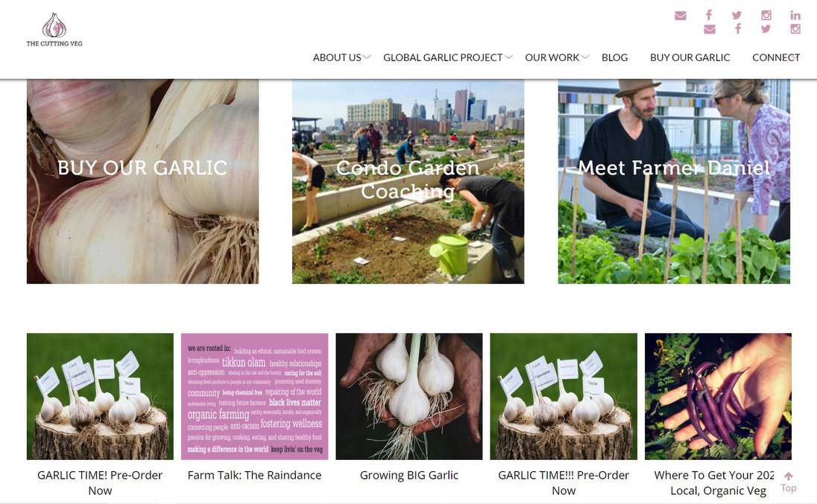Expand the About Us menu chevron
The image size is (817, 504).
click(x=367, y=57)
